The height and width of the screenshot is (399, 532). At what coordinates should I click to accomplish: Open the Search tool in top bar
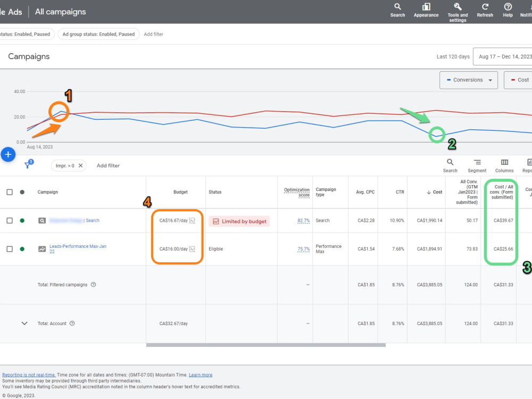coord(397,10)
